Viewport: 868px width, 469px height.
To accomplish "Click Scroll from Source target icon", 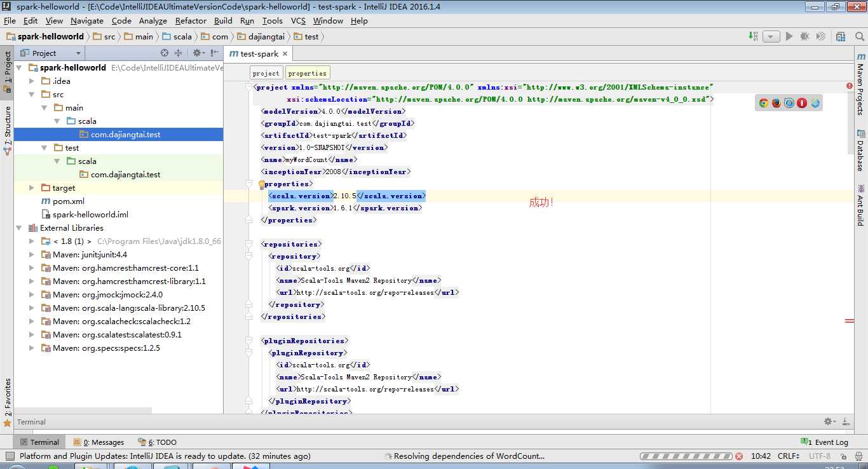I will tap(165, 53).
